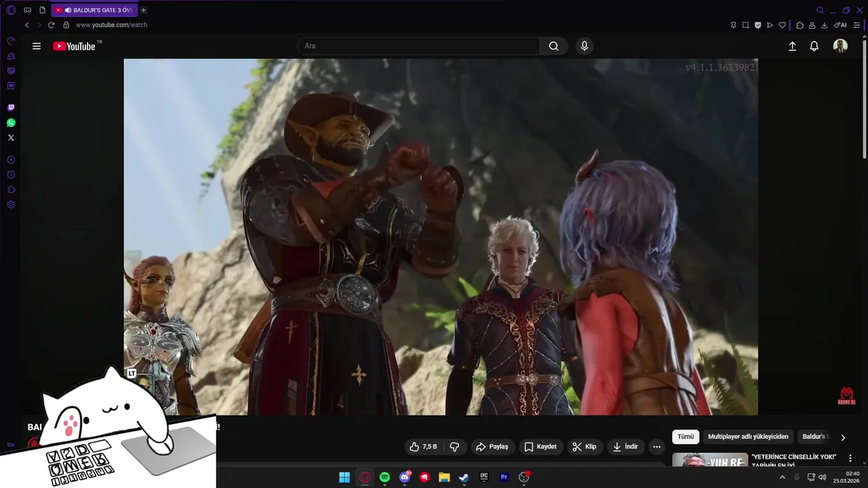Open File Explorer from taskbar
868x488 pixels.
(444, 477)
